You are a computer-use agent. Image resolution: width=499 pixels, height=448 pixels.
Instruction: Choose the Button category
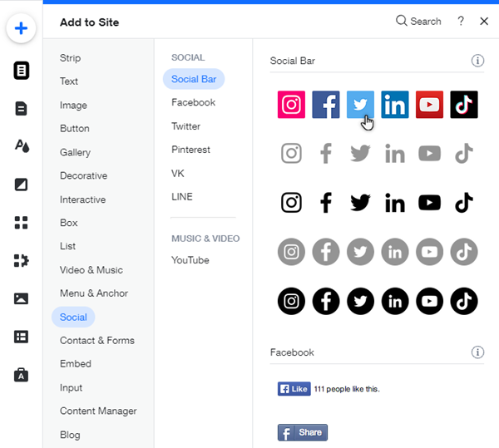(x=75, y=129)
